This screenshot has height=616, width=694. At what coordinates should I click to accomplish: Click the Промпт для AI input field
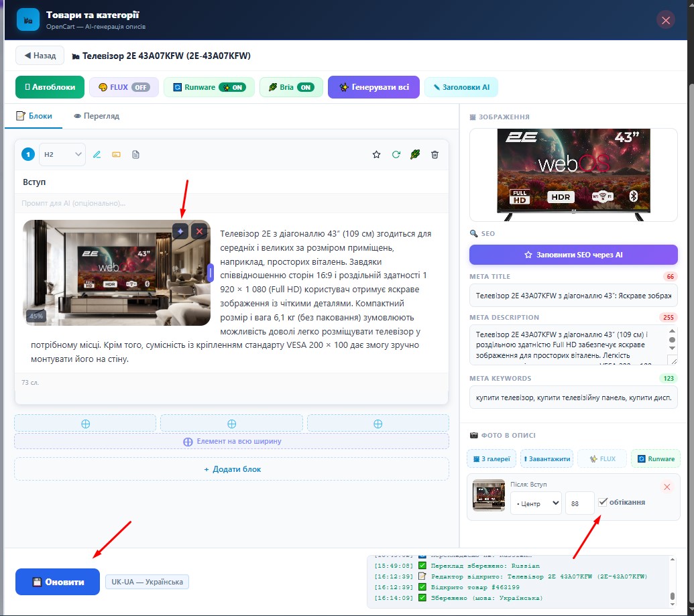click(x=231, y=203)
